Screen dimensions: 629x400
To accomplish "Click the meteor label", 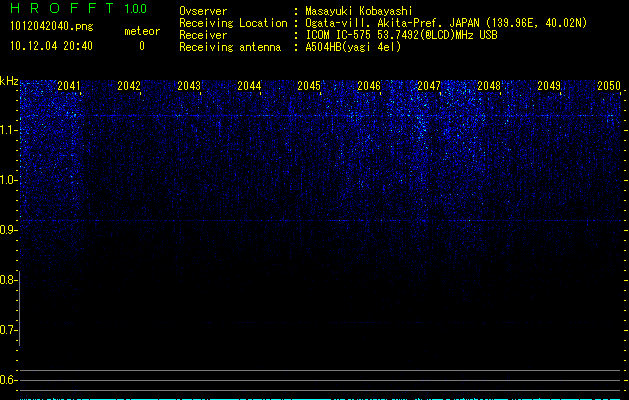I will tap(142, 31).
